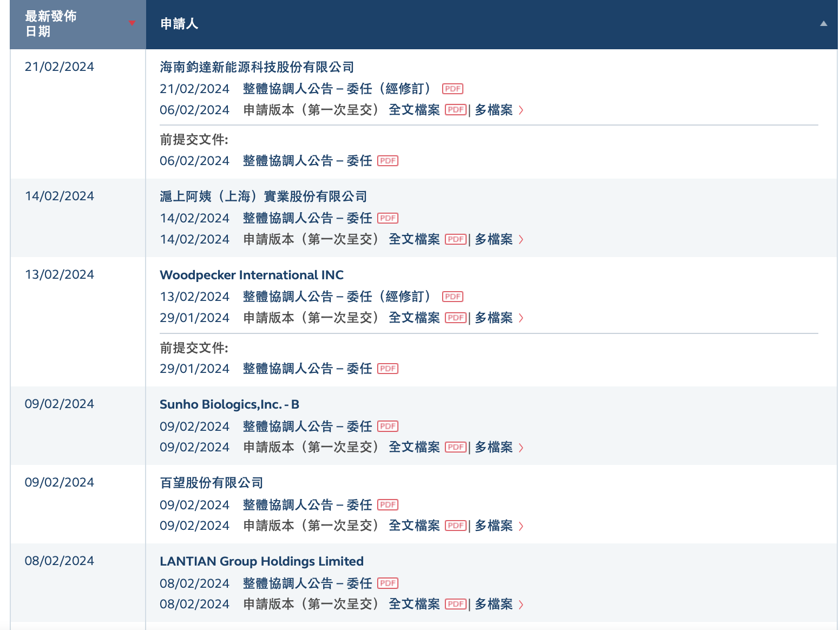Screen dimensions: 840x630
Task: Select 申請版本（第一次呈交）text in 滬上阿姨 row
Action: (311, 239)
